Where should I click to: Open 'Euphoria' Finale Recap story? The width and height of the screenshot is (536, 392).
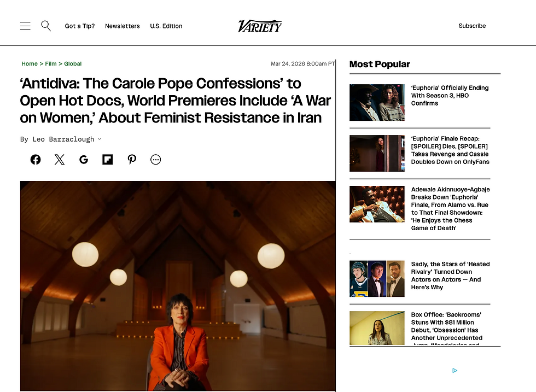[x=450, y=150]
